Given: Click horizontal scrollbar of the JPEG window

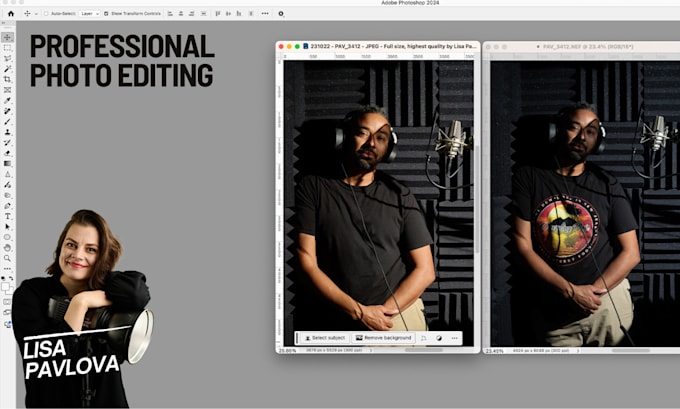Looking at the screenshot, I should tap(425, 350).
